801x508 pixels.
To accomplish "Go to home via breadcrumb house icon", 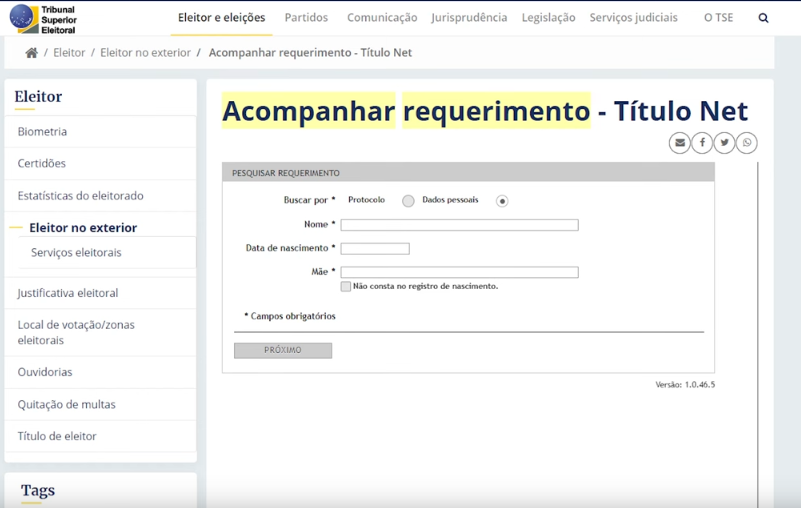I will pos(32,53).
